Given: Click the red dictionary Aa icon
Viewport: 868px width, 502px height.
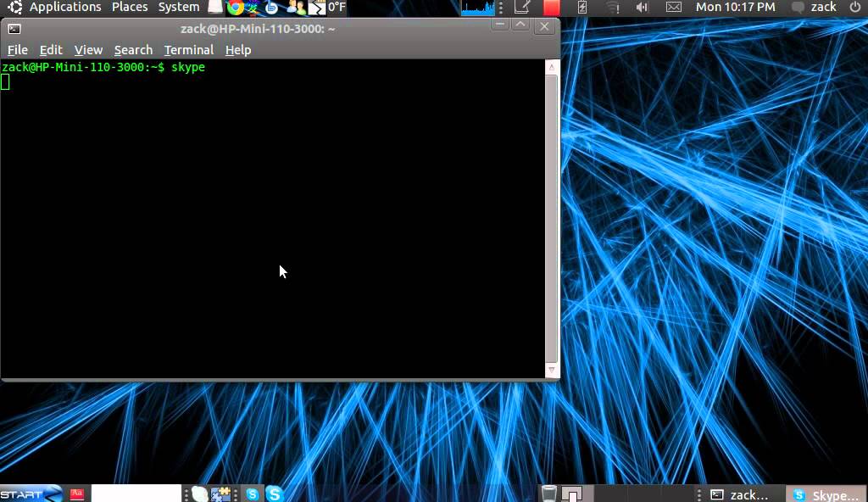Looking at the screenshot, I should [77, 494].
